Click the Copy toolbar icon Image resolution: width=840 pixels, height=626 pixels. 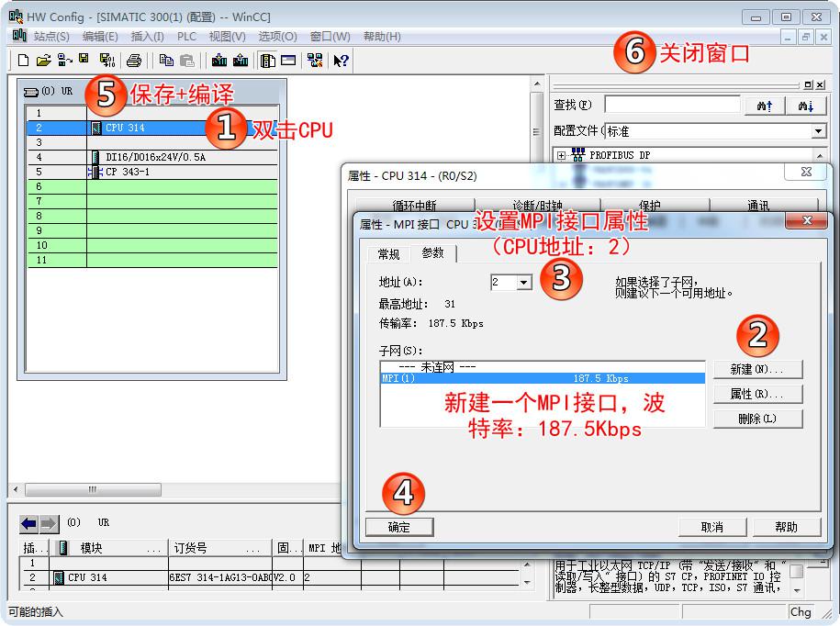point(166,60)
